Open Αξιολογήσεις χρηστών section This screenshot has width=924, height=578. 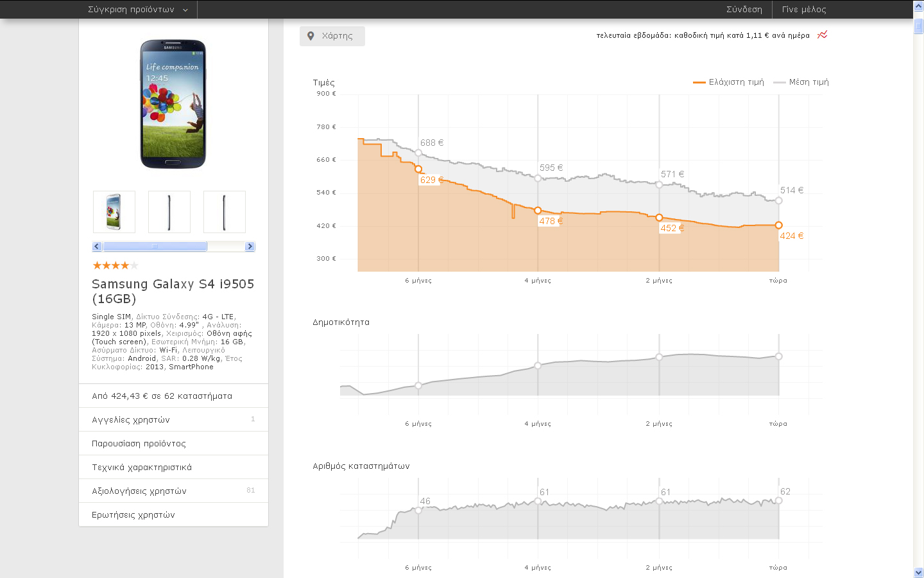point(173,491)
